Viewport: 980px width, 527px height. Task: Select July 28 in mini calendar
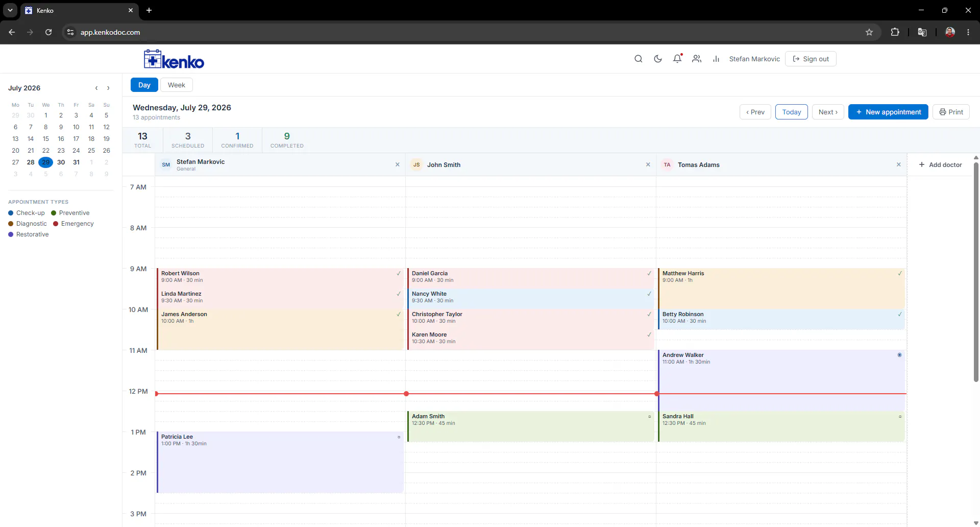[x=31, y=162]
